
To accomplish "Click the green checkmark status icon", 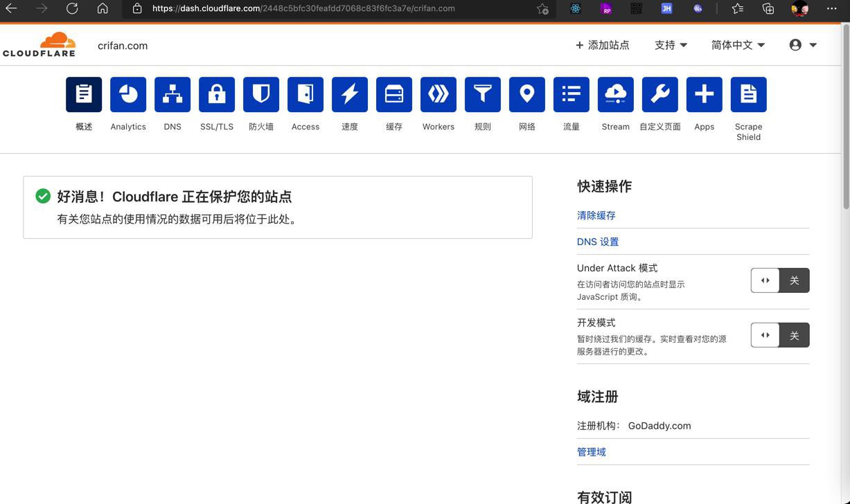I will point(43,196).
